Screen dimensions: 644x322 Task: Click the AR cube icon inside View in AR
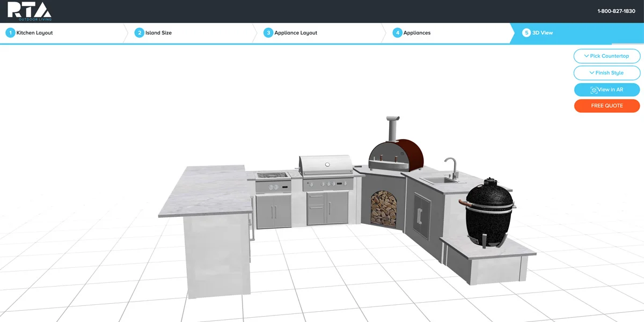[594, 89]
